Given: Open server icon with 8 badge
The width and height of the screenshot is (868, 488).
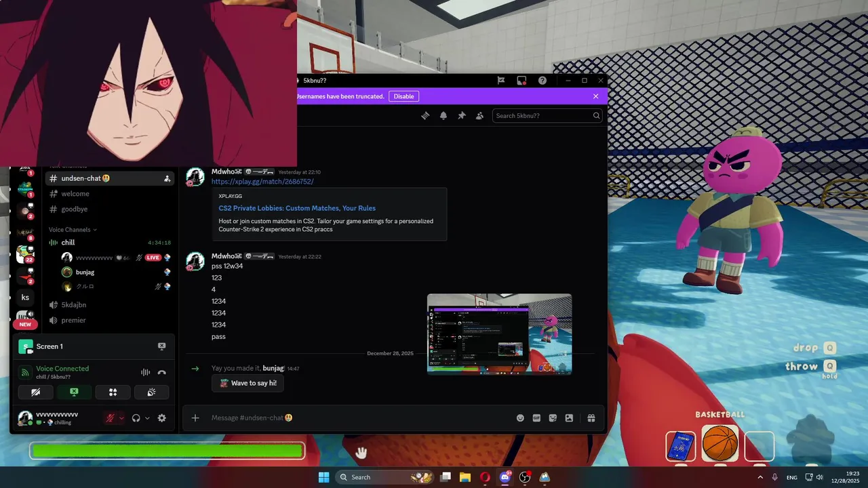Looking at the screenshot, I should coord(25,232).
